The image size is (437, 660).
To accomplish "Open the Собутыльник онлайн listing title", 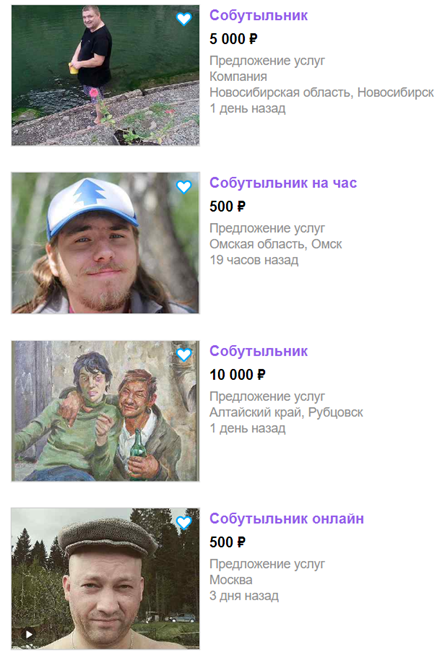I will click(x=286, y=519).
